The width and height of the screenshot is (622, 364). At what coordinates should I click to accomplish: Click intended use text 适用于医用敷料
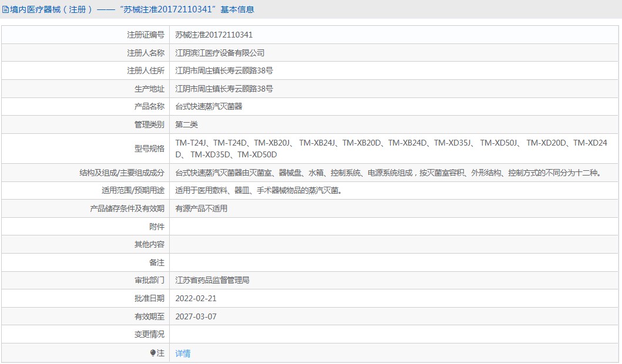pos(258,190)
